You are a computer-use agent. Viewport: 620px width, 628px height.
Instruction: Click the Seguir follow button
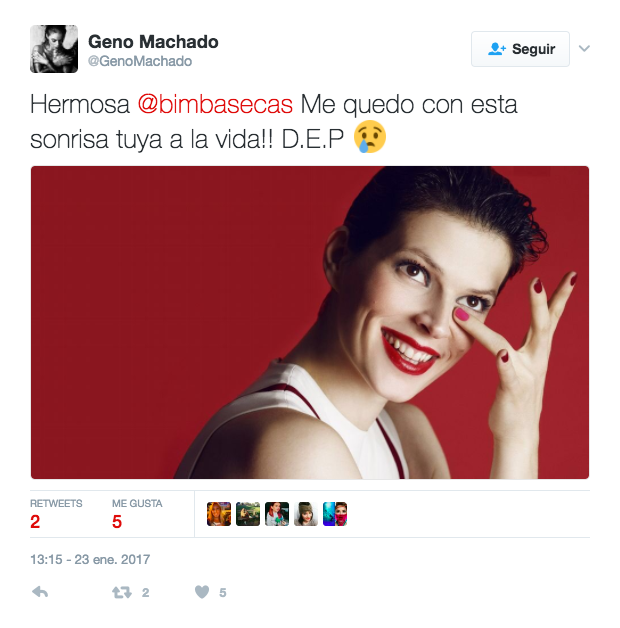pyautogui.click(x=520, y=49)
